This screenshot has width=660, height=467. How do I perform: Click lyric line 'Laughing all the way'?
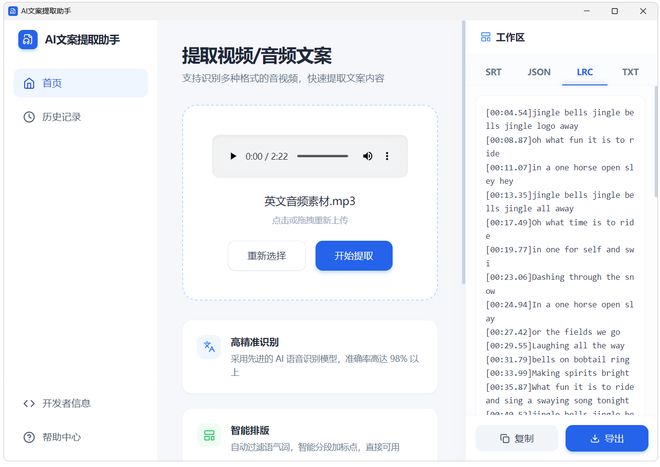[x=555, y=346]
